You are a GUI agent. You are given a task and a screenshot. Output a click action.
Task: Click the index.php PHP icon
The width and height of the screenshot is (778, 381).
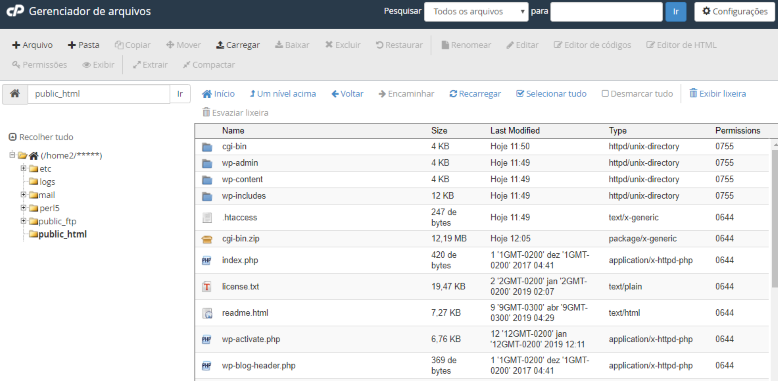pos(207,260)
